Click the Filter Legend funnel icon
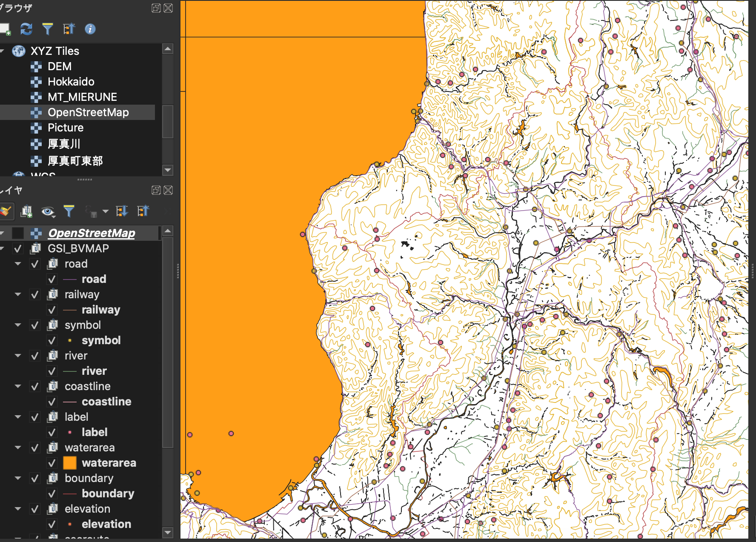 [69, 211]
